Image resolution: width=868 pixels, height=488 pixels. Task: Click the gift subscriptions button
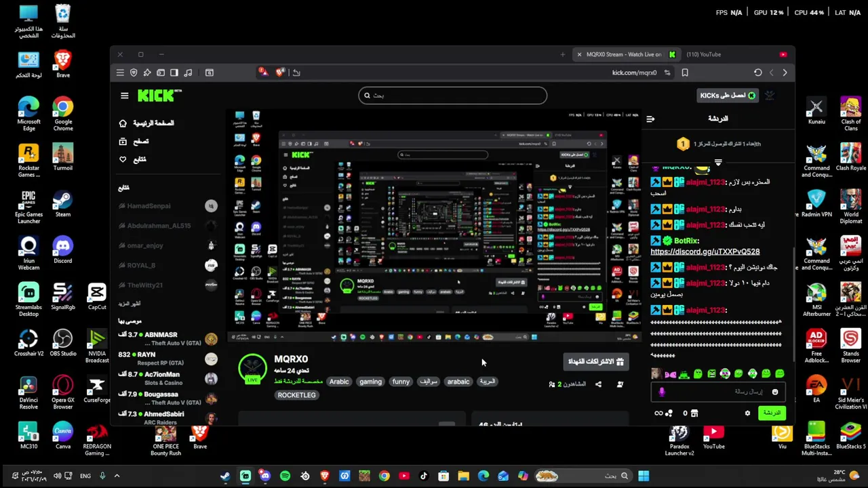(x=595, y=362)
